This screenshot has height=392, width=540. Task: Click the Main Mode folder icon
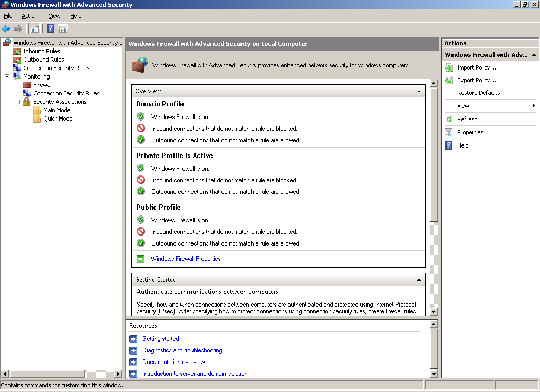(37, 110)
